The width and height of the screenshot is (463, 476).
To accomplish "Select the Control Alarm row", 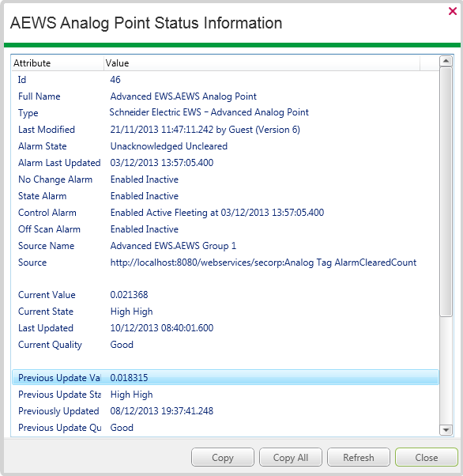I will [225, 213].
